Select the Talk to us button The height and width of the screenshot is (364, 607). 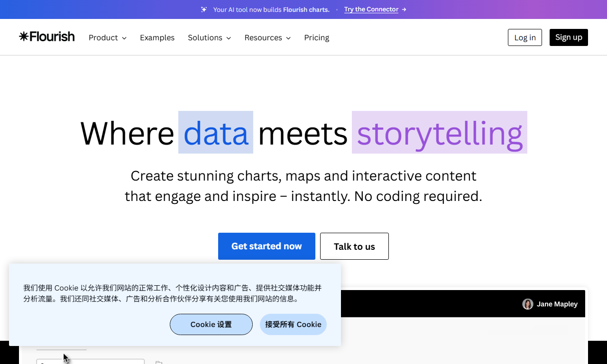(x=354, y=246)
